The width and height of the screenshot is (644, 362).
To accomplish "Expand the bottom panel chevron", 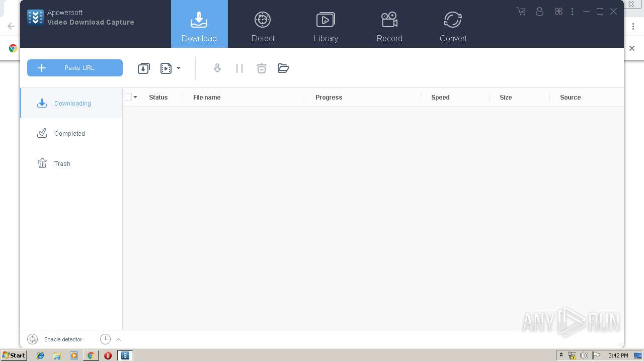I will pos(119,339).
